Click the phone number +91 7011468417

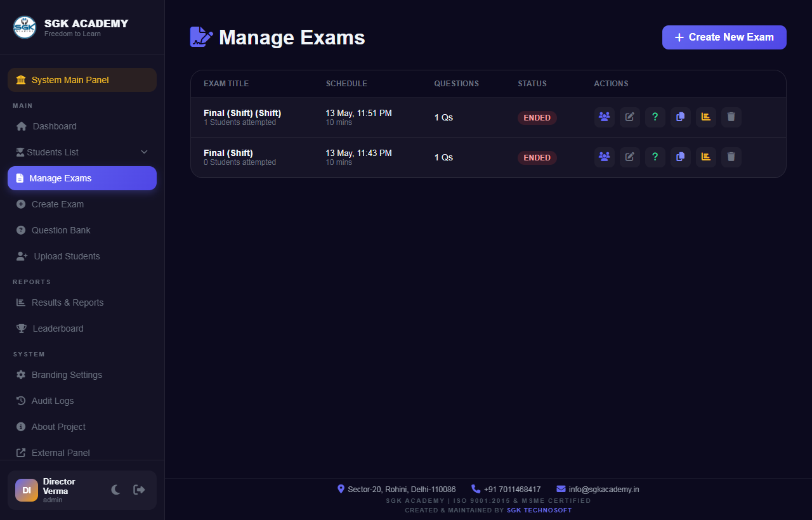pyautogui.click(x=512, y=490)
